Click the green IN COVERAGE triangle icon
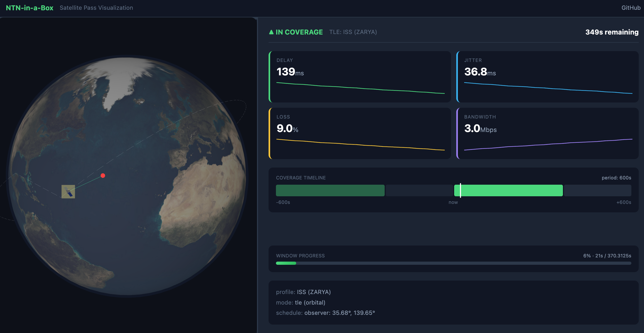 click(271, 32)
